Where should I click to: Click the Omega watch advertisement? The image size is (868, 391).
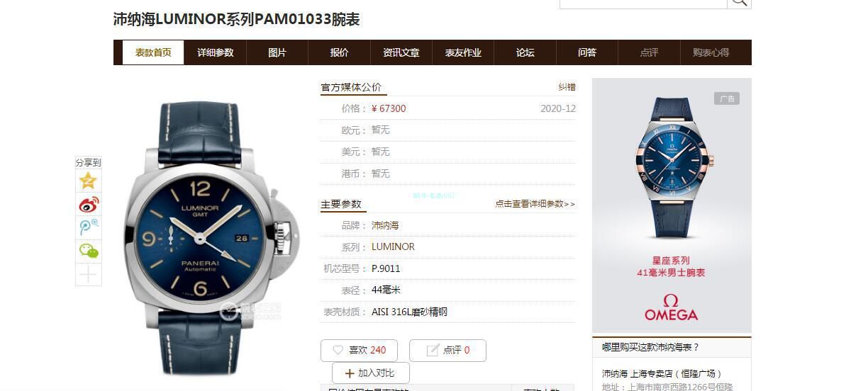tap(672, 205)
